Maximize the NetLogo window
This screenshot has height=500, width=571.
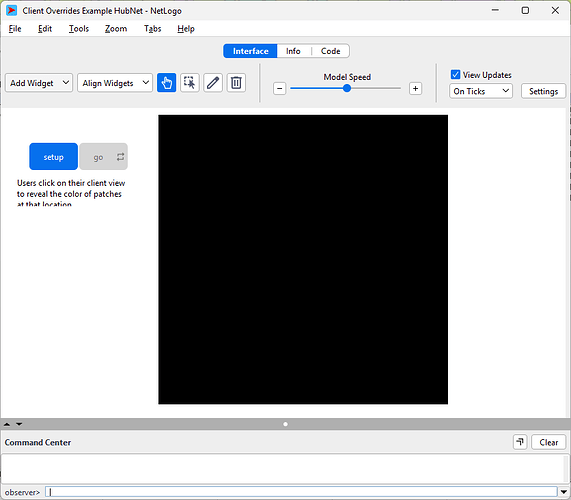click(x=525, y=10)
